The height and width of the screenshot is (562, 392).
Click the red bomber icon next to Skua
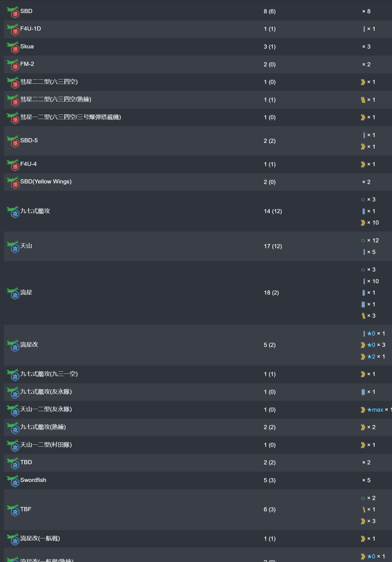pos(13,47)
